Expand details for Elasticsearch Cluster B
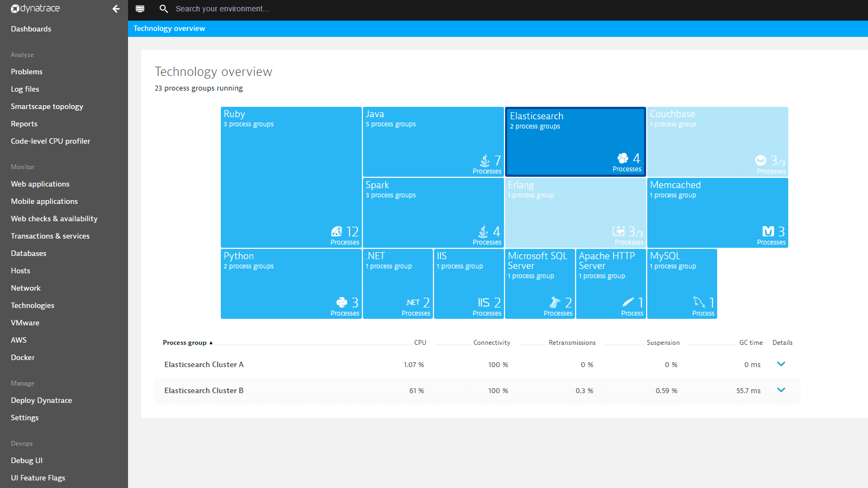 coord(781,390)
